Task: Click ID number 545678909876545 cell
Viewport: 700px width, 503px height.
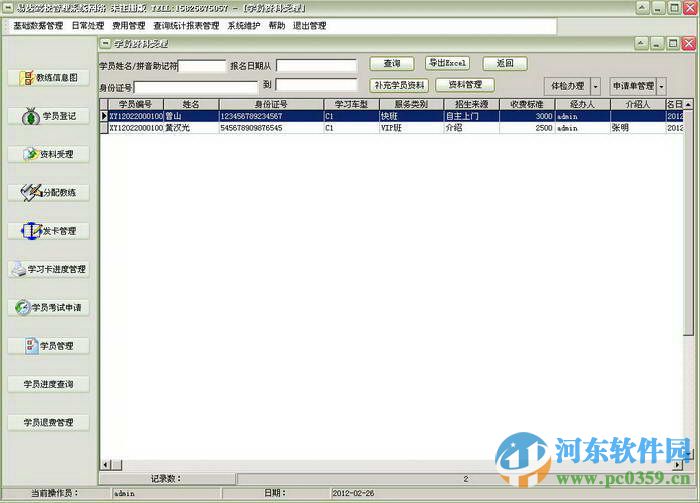Action: (x=271, y=128)
